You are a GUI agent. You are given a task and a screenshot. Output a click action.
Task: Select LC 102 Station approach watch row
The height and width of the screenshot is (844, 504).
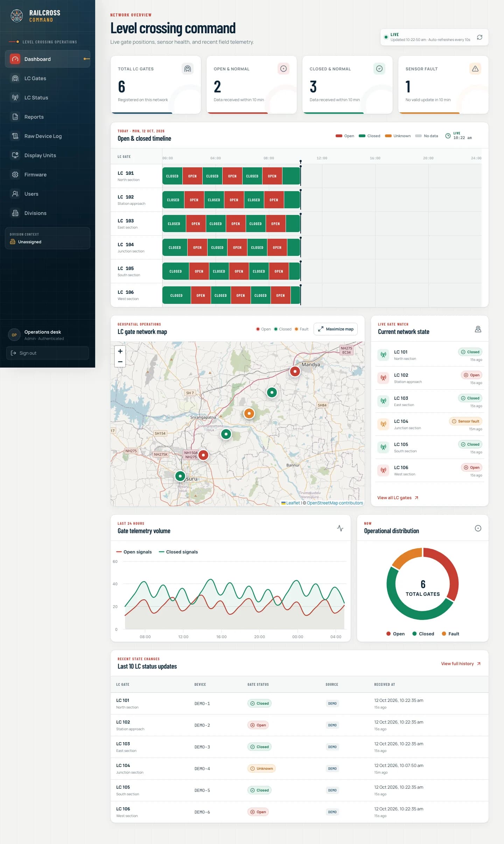pyautogui.click(x=430, y=378)
